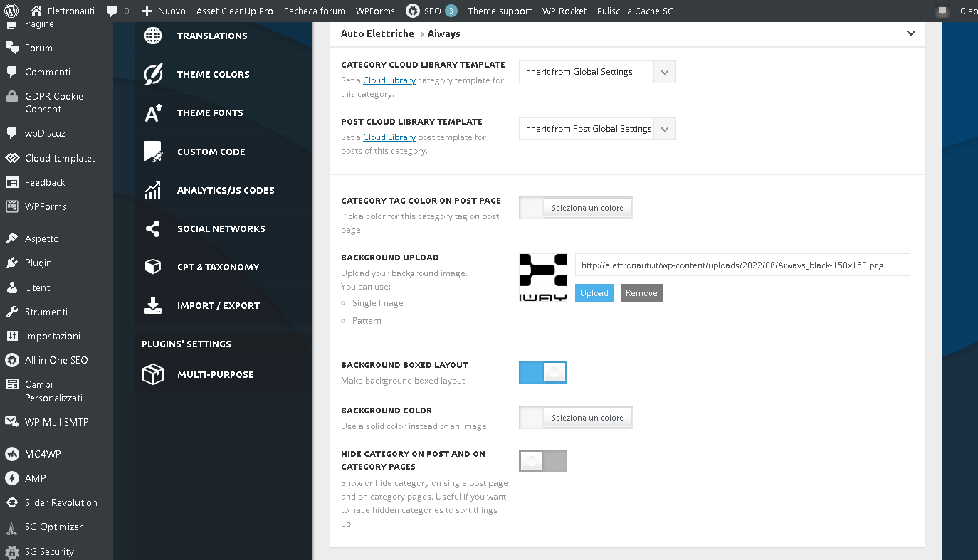Open Post Cloud Library Template dropdown
The width and height of the screenshot is (978, 560).
pos(597,129)
